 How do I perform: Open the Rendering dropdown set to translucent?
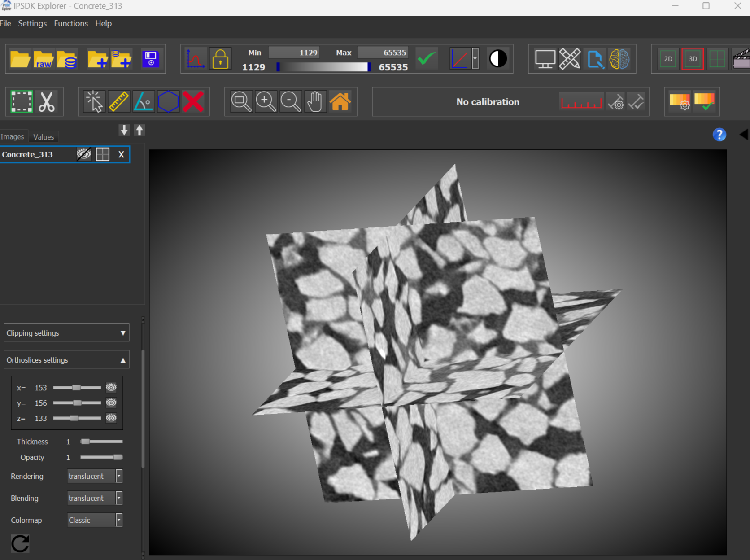click(118, 476)
